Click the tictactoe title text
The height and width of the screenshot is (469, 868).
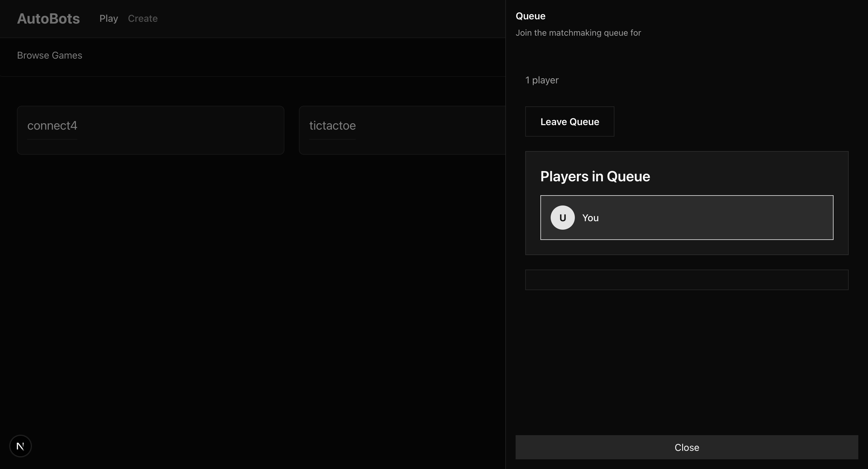tap(332, 126)
